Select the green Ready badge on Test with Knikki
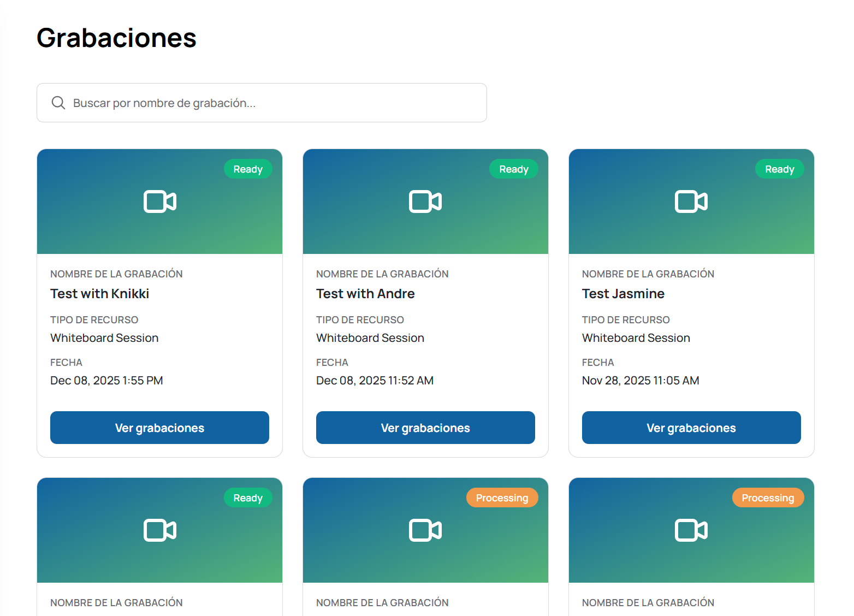Viewport: 854px width, 616px height. click(248, 169)
